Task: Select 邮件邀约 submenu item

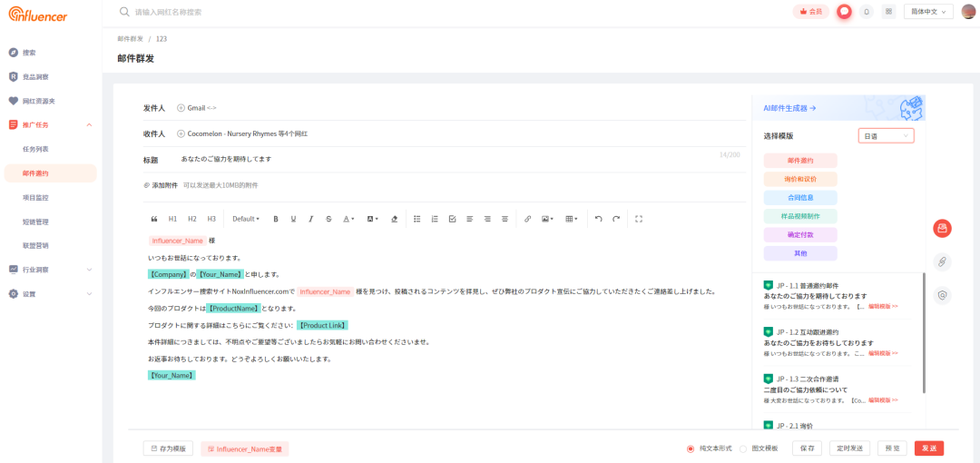Action: pyautogui.click(x=50, y=173)
